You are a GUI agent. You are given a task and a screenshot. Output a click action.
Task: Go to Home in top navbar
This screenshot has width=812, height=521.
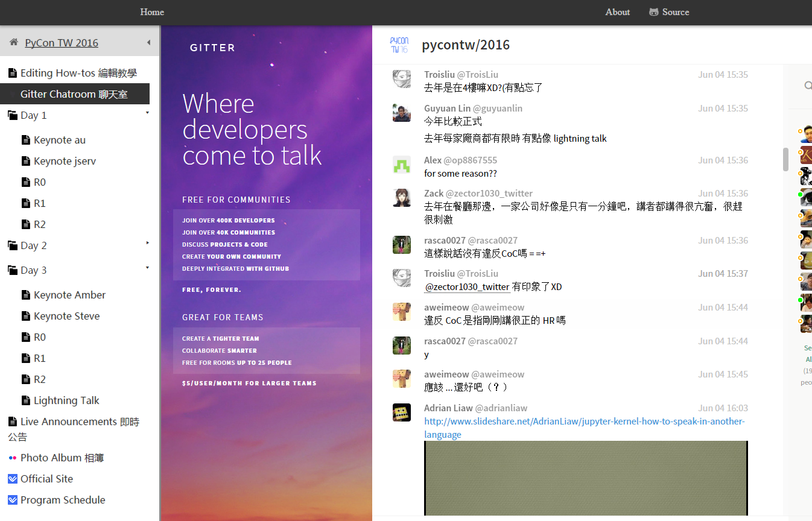click(x=152, y=12)
